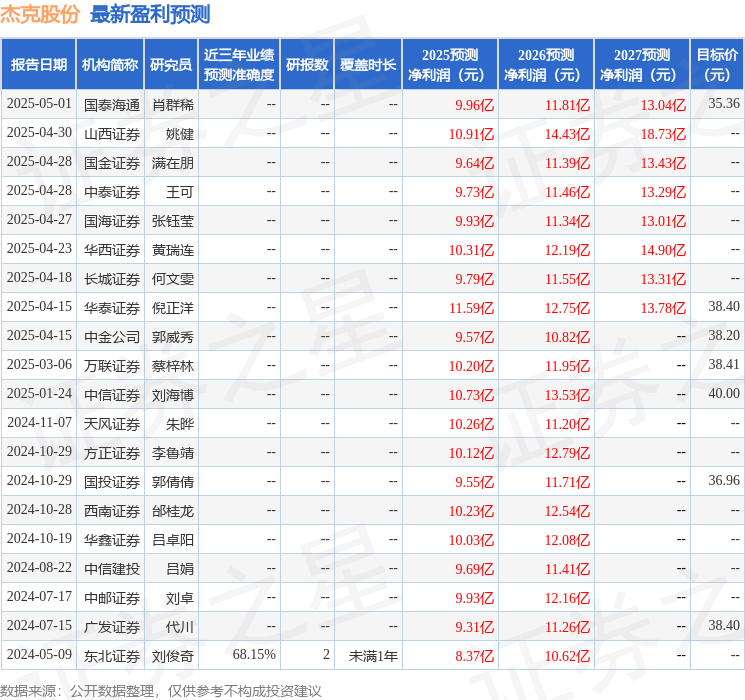Select the date 2025-03-06 cell
The width and height of the screenshot is (745, 700).
click(x=39, y=364)
